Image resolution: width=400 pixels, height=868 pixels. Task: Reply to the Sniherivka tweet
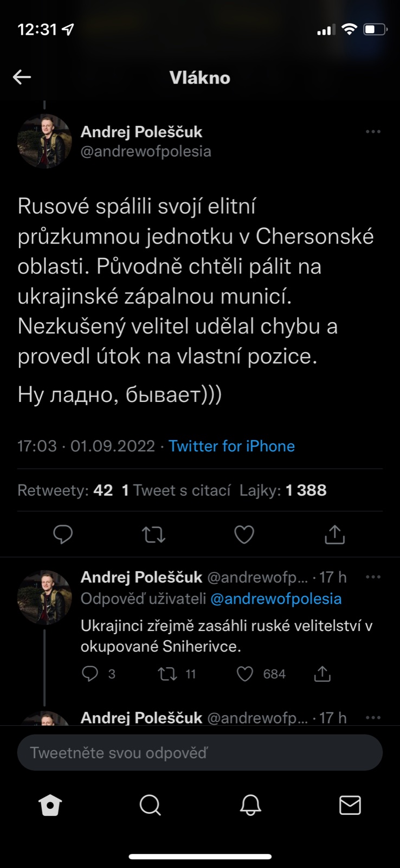90,674
